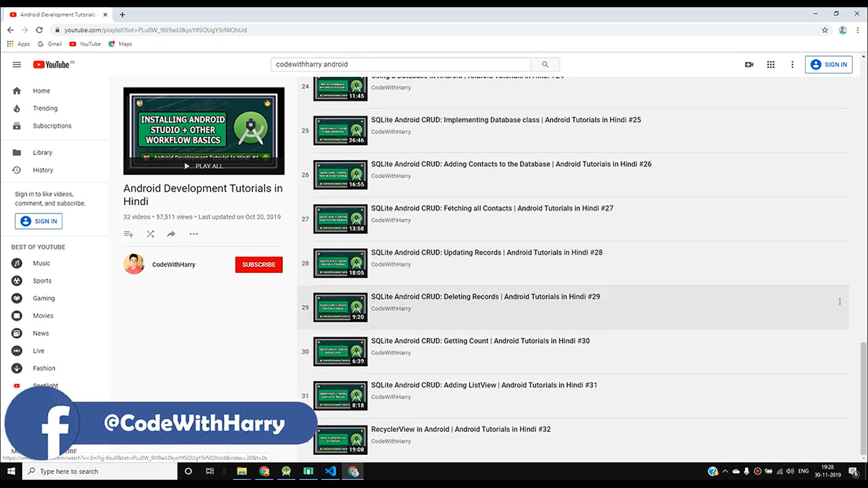Screen dimensions: 868x488
Task: Click PLAY ALL on playlist cover
Action: (x=204, y=166)
